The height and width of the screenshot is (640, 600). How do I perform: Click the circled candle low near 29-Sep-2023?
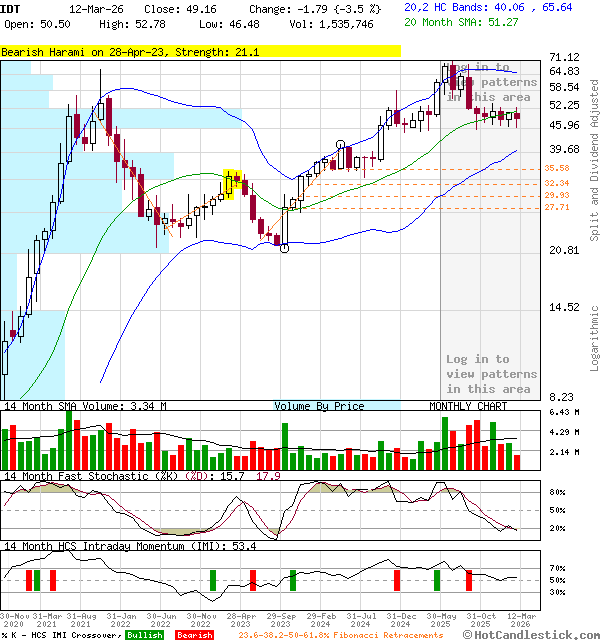(x=285, y=248)
